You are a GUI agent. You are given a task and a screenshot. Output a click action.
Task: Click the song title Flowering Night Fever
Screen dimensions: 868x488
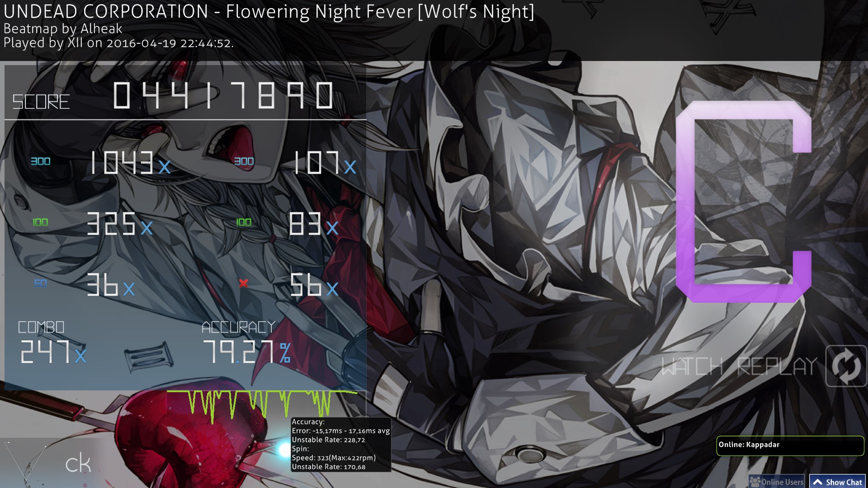[319, 11]
